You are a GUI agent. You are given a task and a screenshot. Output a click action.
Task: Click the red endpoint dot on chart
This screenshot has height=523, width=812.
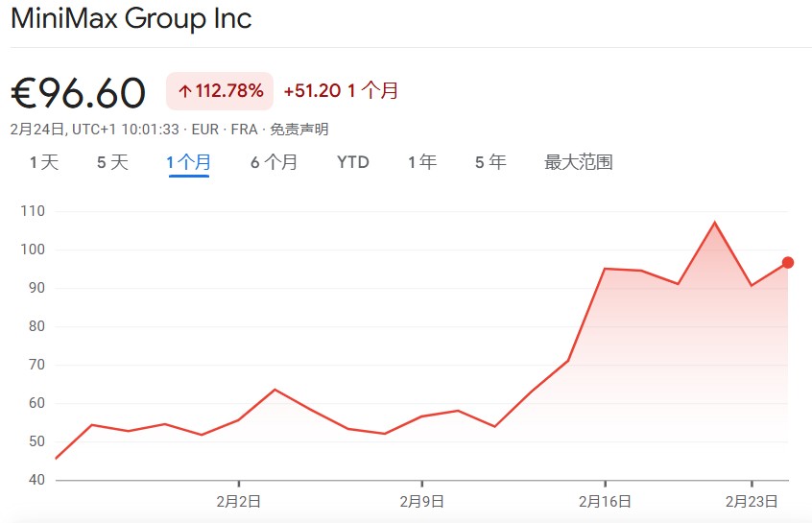(x=788, y=262)
